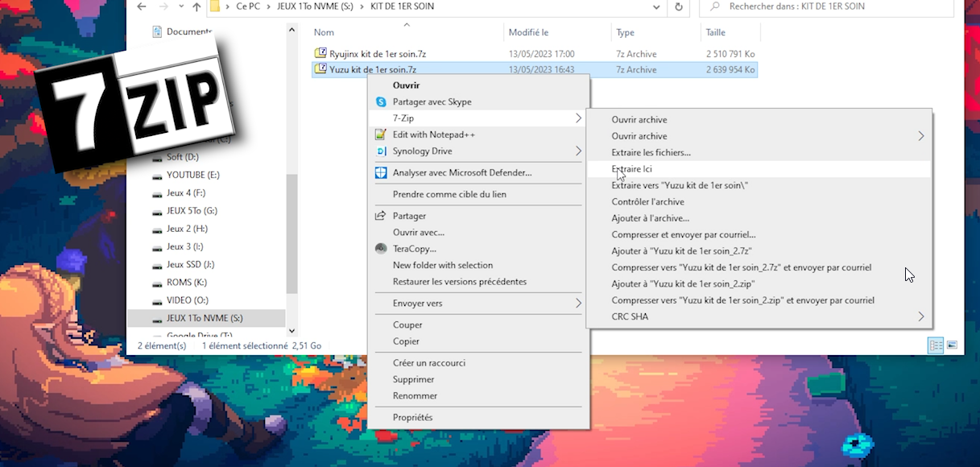980x467 pixels.
Task: Select Extraire Ici from 7-Zip submenu
Action: coord(632,169)
